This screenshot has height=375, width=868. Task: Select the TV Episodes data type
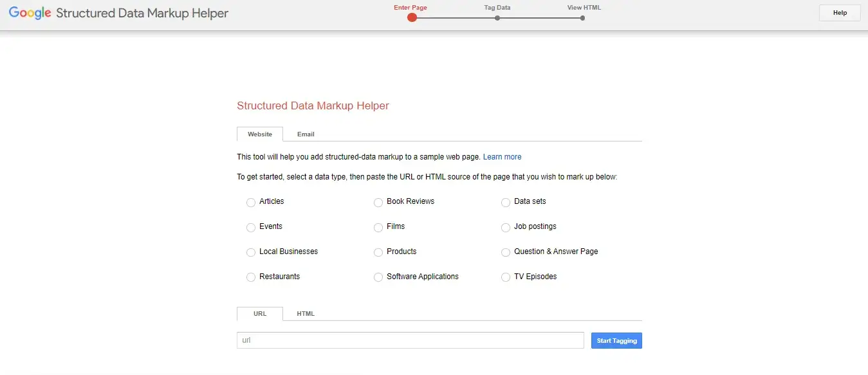506,277
